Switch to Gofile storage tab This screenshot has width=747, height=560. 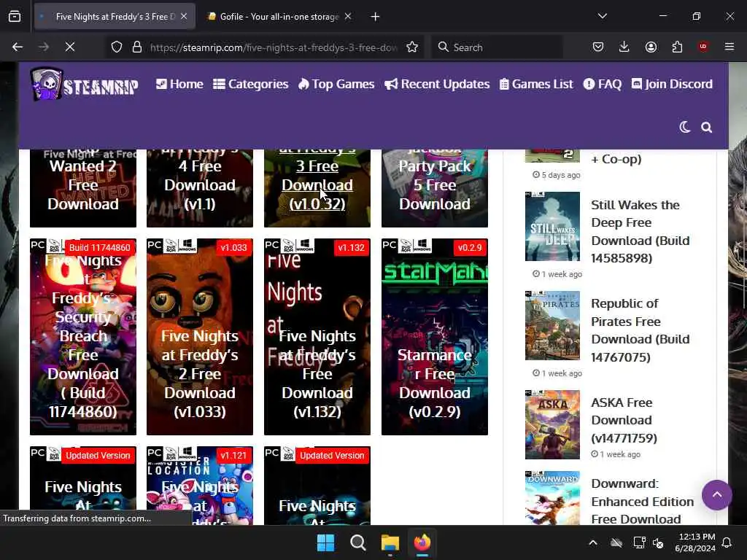[279, 17]
